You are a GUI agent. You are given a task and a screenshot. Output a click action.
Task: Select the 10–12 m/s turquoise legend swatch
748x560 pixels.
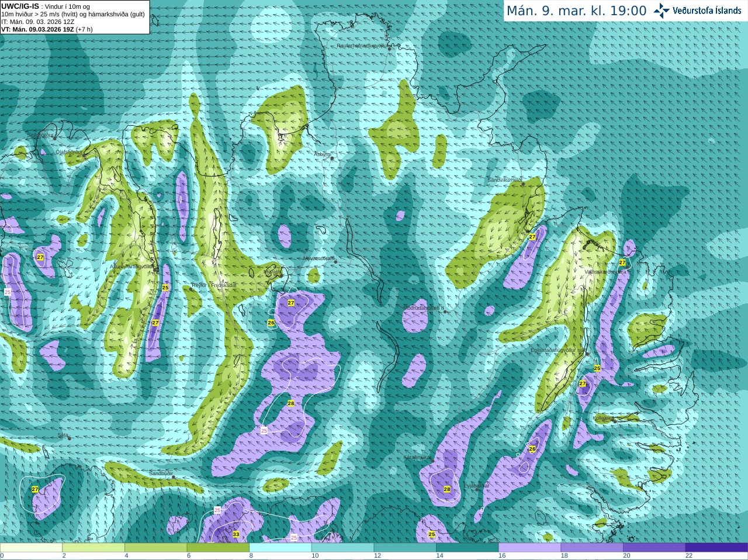(x=342, y=547)
